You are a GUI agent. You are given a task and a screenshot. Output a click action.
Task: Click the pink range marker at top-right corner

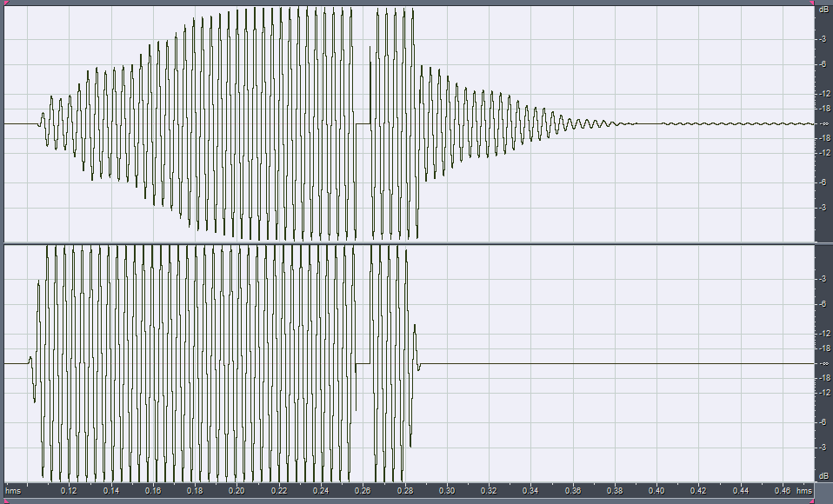[x=812, y=3]
